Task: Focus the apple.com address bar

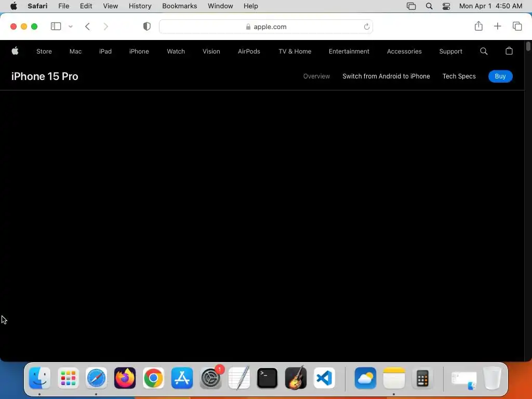Action: pos(265,26)
